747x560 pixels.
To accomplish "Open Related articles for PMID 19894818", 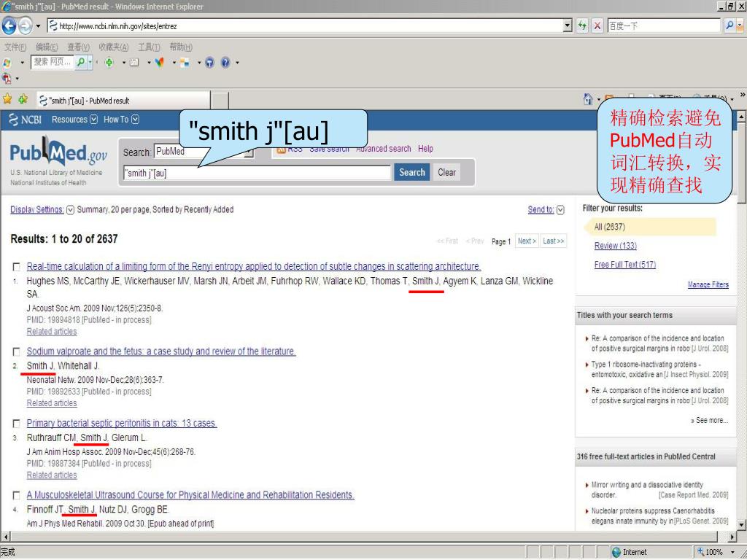I will [52, 332].
